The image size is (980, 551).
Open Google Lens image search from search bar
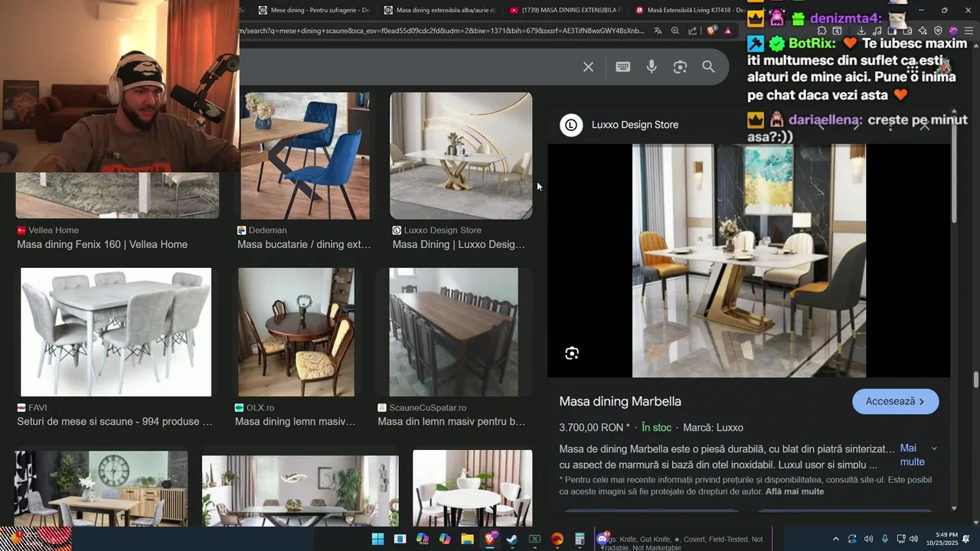coord(680,67)
